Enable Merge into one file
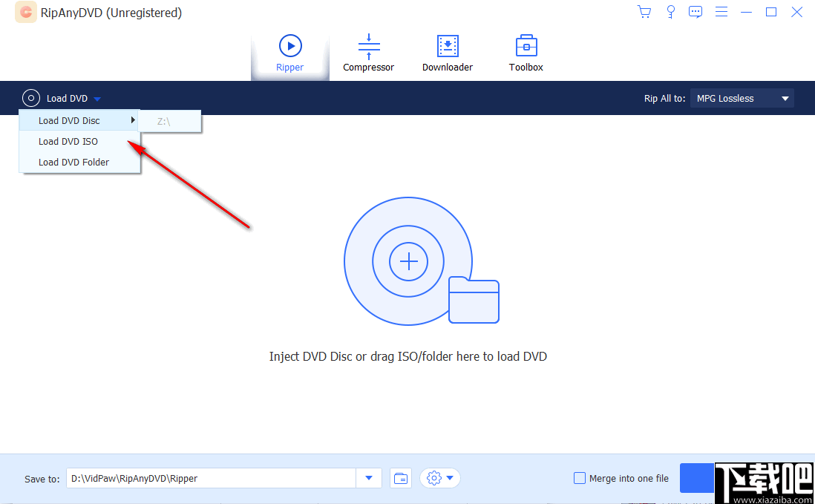 [579, 478]
